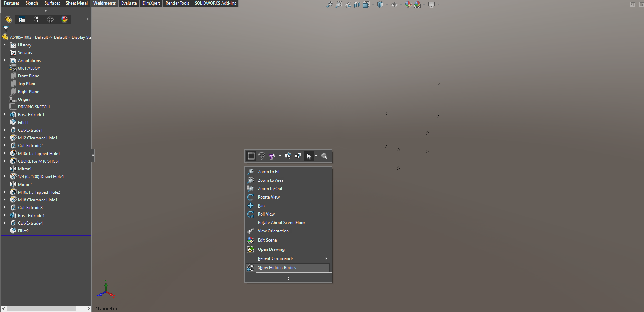Select the Mirror1 feature

[x=25, y=169]
